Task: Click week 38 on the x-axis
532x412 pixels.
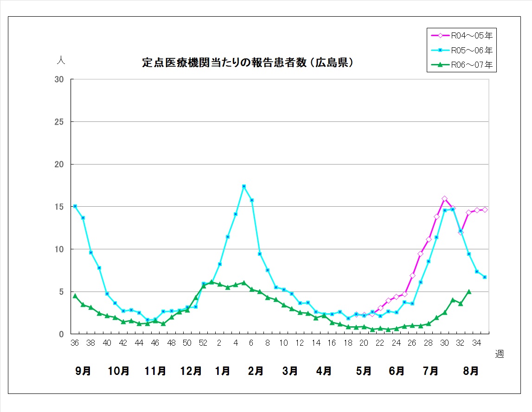Action: pyautogui.click(x=90, y=343)
